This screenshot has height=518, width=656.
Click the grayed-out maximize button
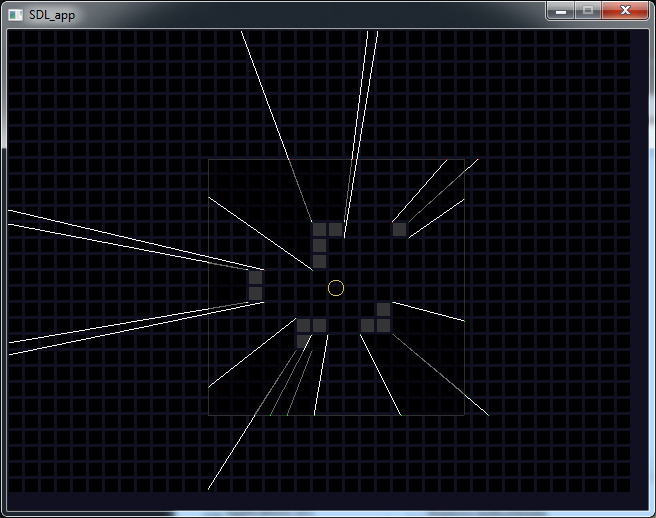coord(587,11)
